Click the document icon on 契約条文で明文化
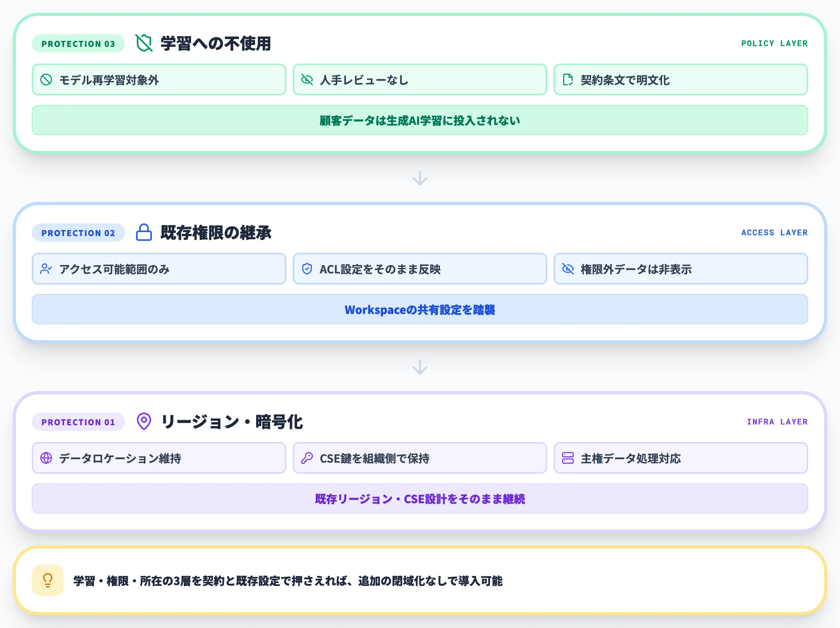The image size is (840, 628). click(569, 80)
